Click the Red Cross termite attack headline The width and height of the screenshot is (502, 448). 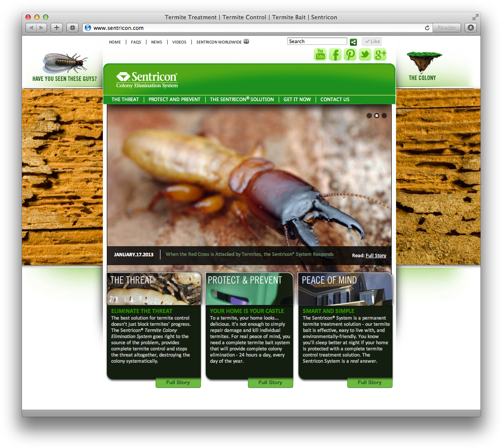(249, 254)
